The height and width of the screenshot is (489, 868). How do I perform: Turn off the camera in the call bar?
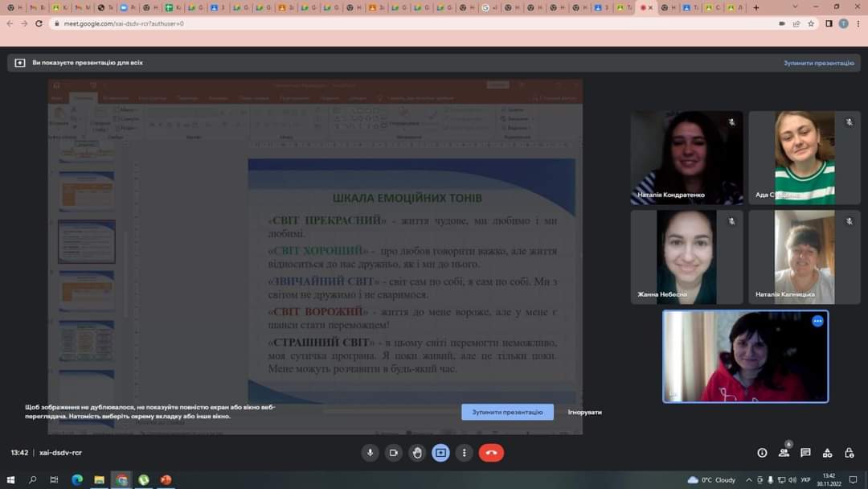tap(394, 453)
